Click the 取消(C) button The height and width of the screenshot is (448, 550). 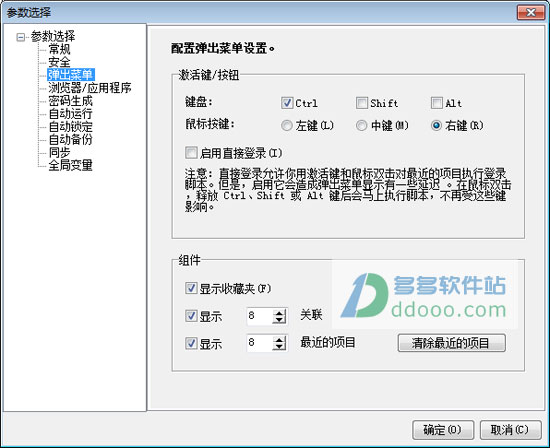[x=510, y=430]
